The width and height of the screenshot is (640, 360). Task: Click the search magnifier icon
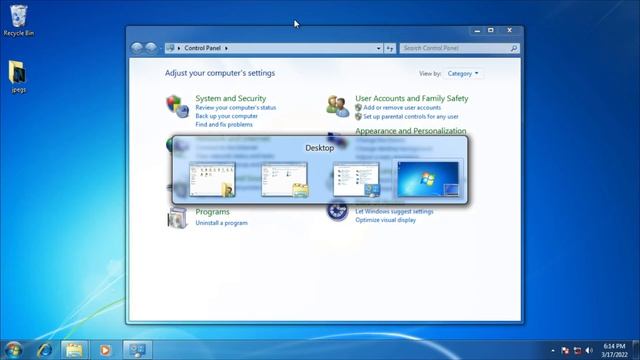pos(514,48)
